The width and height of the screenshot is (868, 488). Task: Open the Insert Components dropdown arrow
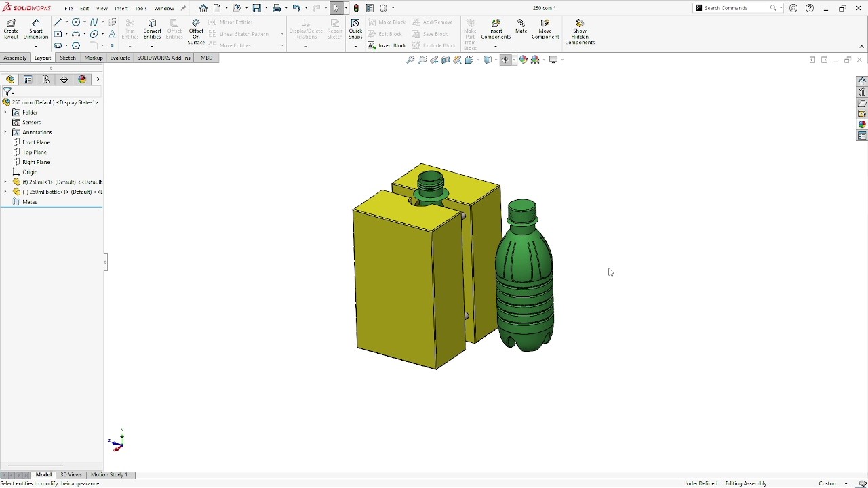point(496,46)
